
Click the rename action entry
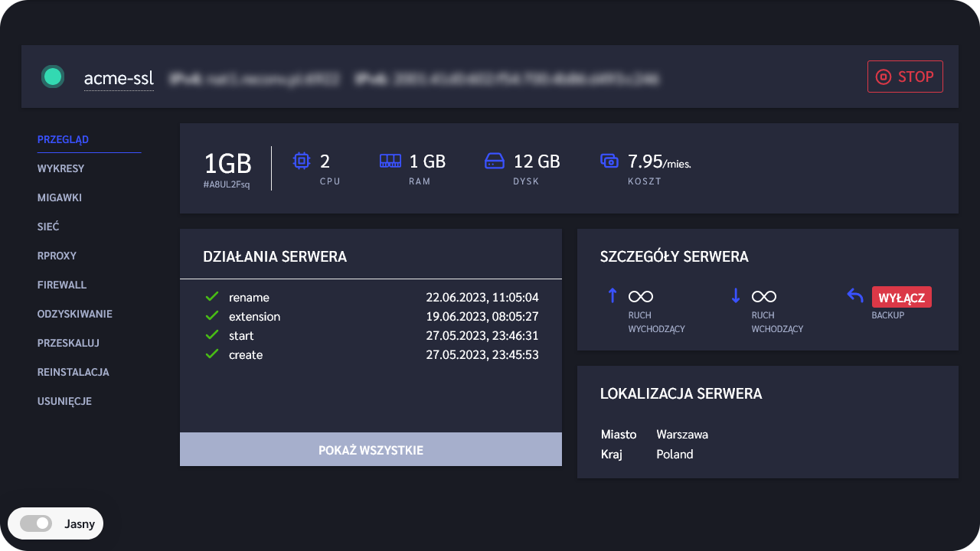coord(249,297)
